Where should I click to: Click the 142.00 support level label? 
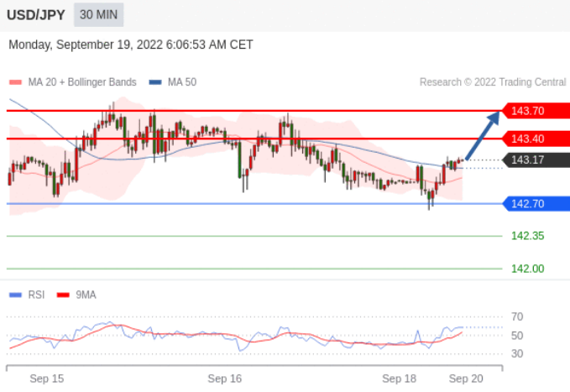pos(527,269)
